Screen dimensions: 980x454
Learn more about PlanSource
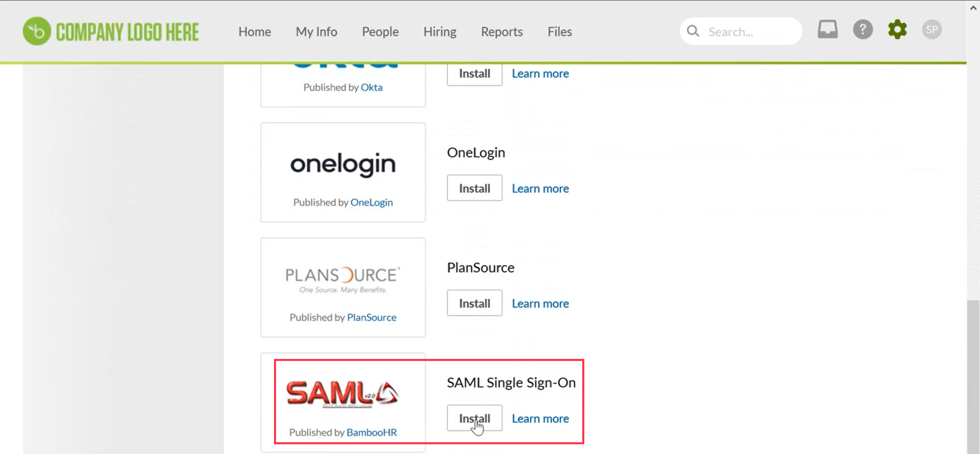tap(540, 304)
